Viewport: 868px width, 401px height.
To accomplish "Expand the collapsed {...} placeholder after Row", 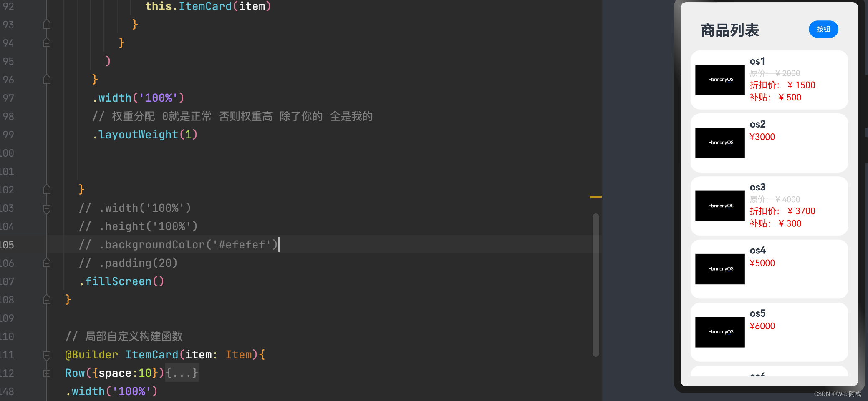I will (x=182, y=373).
